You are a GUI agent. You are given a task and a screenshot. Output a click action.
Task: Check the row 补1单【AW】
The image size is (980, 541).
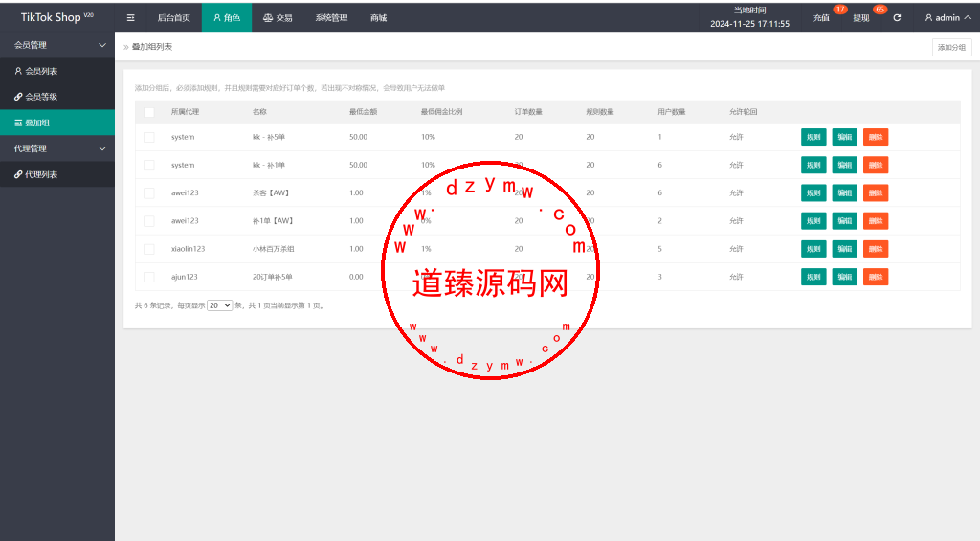148,221
